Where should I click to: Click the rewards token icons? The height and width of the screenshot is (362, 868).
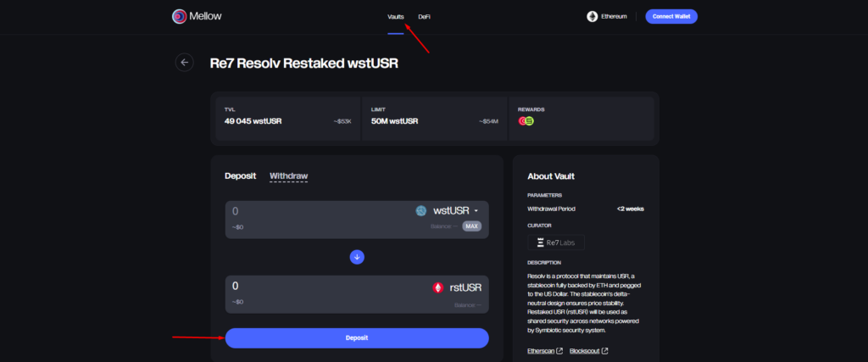[526, 120]
